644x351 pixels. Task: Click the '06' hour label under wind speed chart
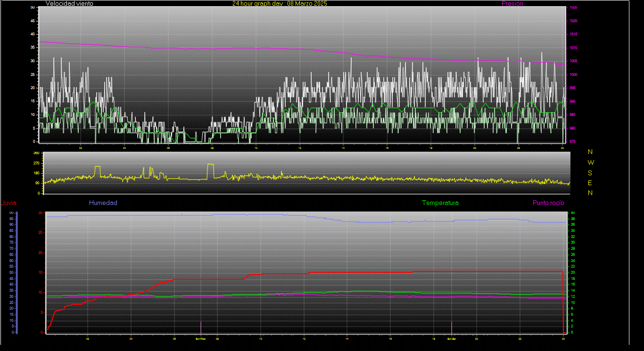pyautogui.click(x=168, y=148)
